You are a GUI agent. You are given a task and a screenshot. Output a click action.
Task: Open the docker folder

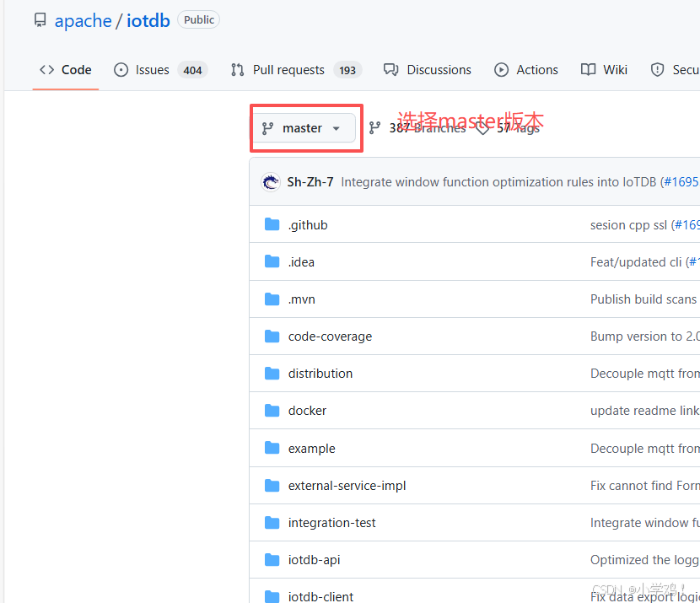tap(307, 410)
